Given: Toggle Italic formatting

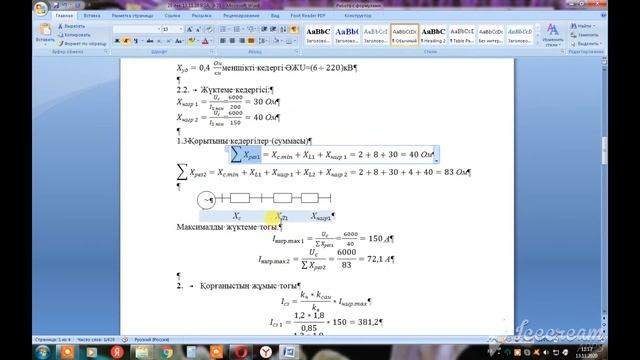Looking at the screenshot, I should (x=126, y=41).
